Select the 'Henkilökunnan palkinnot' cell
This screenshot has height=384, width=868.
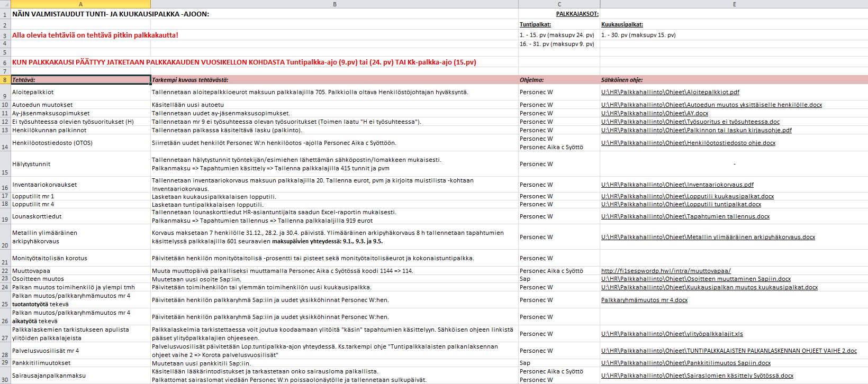(x=80, y=130)
